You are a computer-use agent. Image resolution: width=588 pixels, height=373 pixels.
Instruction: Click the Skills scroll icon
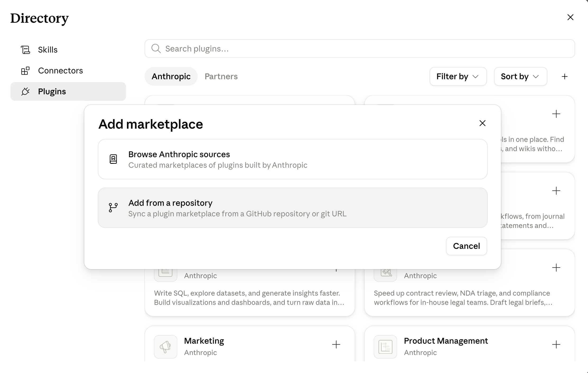(25, 50)
